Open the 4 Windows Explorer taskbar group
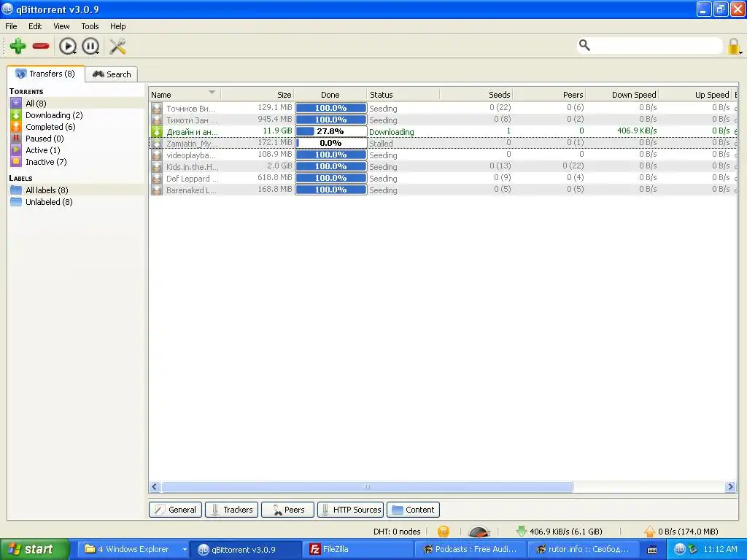Viewport: 747px width, 560px height. (x=133, y=550)
